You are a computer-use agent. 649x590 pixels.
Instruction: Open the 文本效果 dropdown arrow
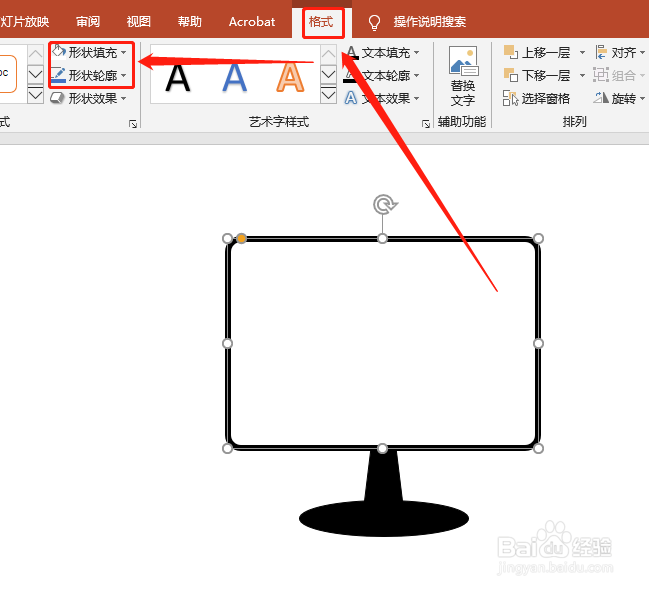click(416, 99)
